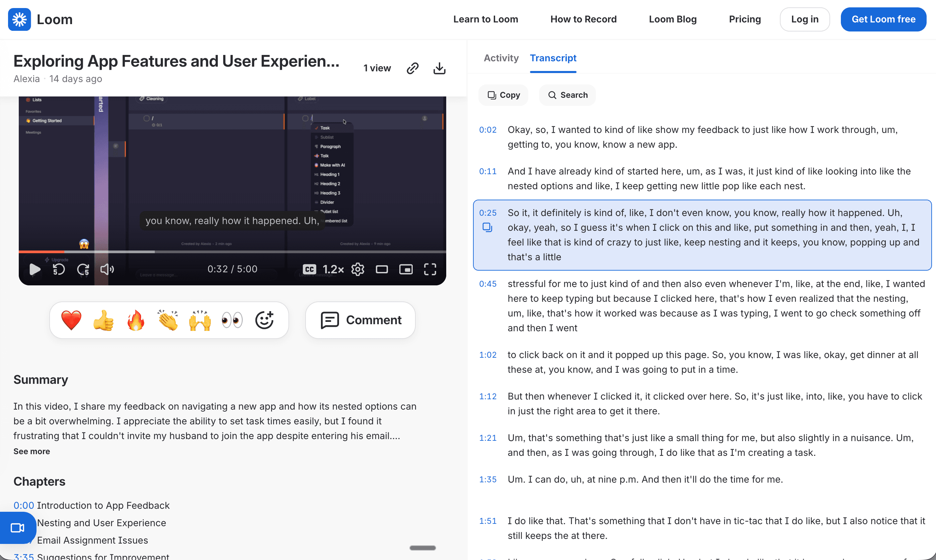Click Get Loom free button
Viewport: 936px width, 560px height.
(883, 19)
